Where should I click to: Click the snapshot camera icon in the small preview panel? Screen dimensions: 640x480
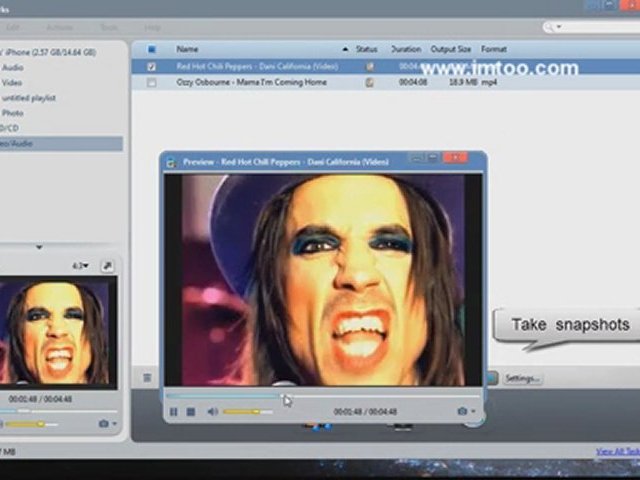point(104,424)
